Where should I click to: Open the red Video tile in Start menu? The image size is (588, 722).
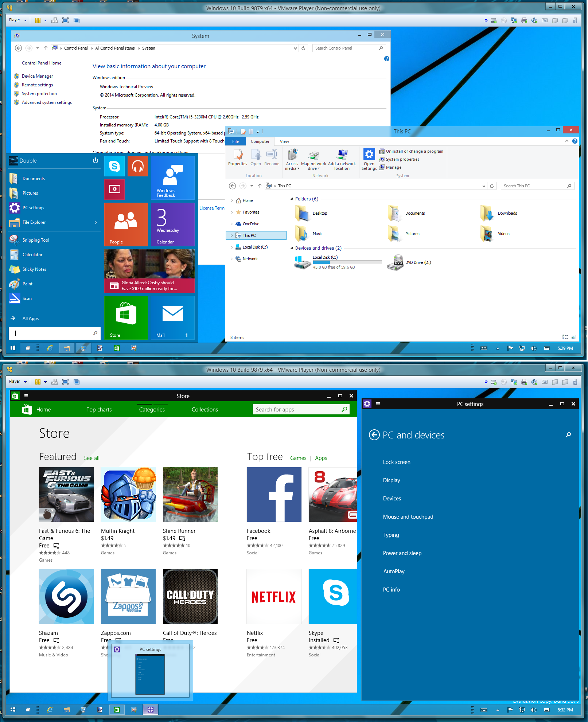[114, 189]
